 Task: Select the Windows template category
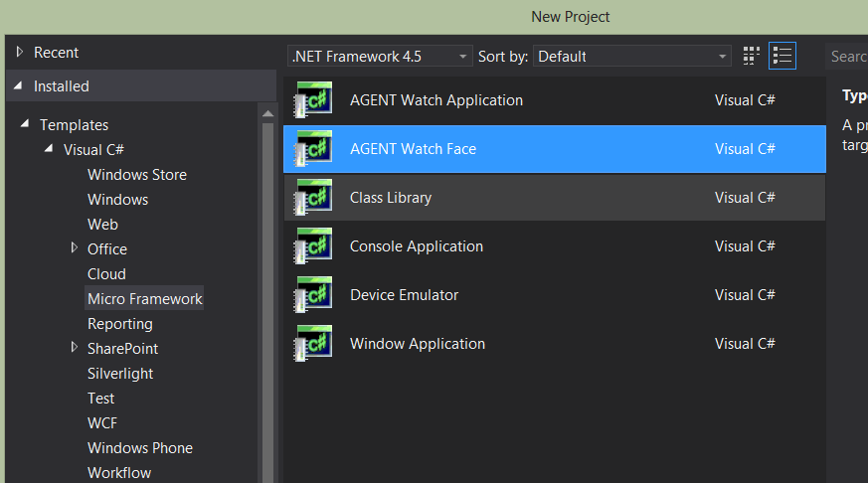tap(118, 200)
